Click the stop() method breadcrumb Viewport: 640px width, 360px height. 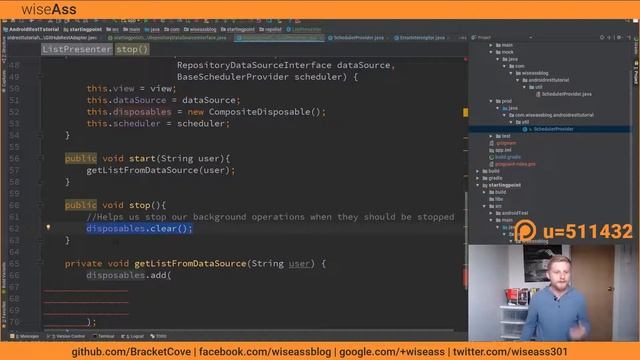click(131, 49)
